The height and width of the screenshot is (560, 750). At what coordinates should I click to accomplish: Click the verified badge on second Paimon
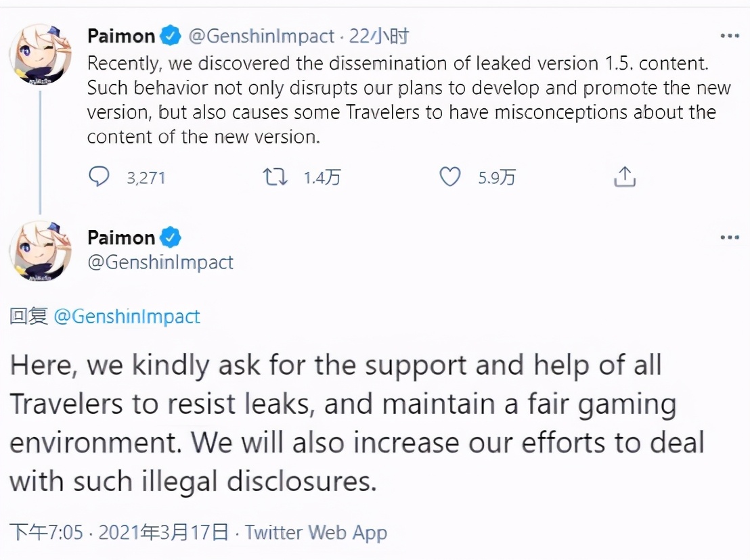coord(171,237)
